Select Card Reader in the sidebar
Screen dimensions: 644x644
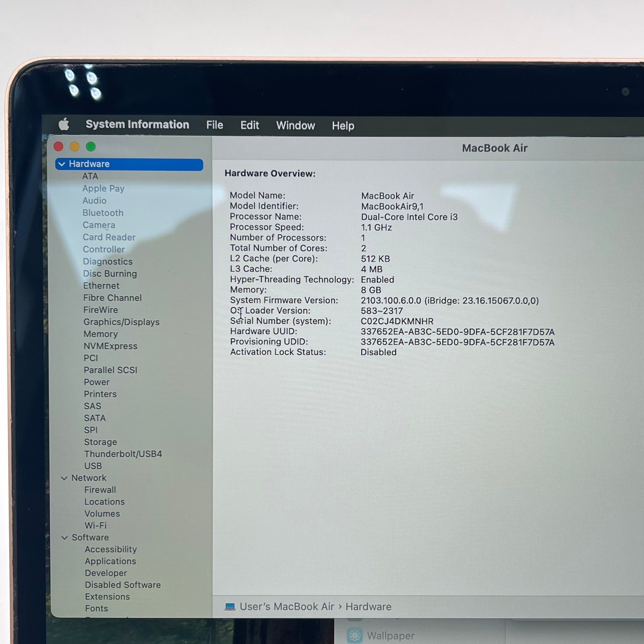(x=109, y=237)
